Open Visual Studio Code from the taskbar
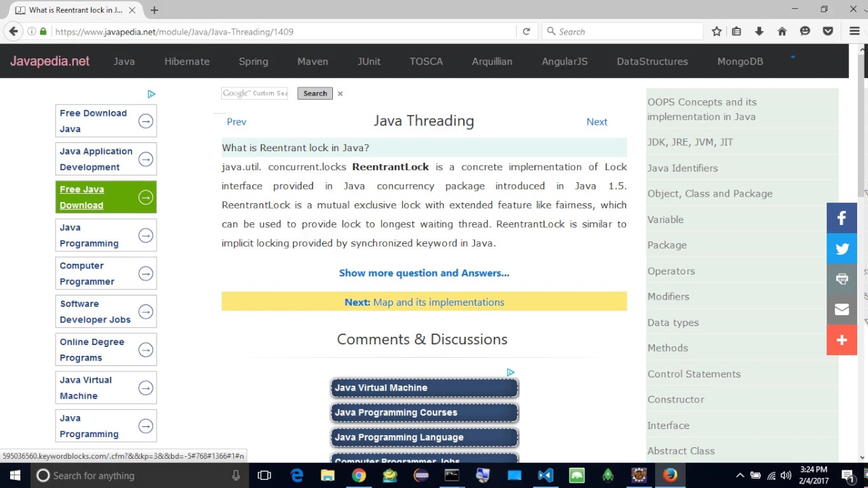Image resolution: width=868 pixels, height=488 pixels. pos(546,476)
